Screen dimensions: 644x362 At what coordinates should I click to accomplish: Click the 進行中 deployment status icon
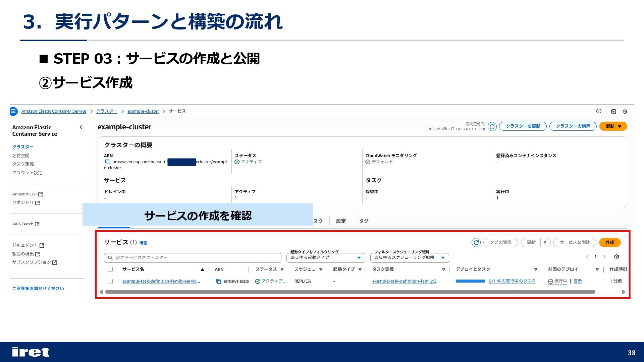pyautogui.click(x=550, y=281)
